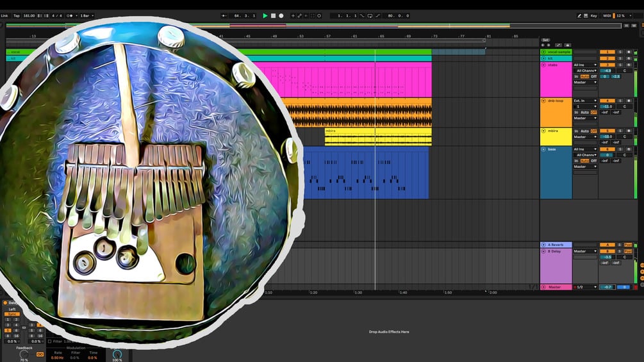Arm the stabs track for recording

point(629,65)
